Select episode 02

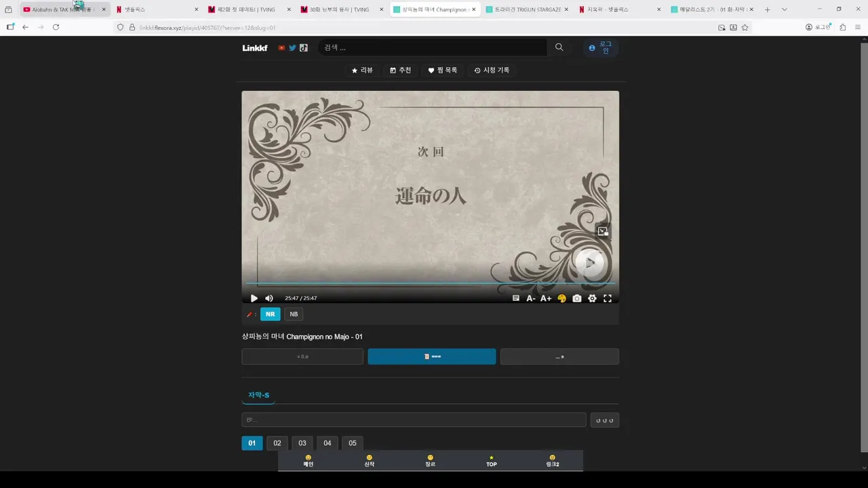[x=277, y=443]
